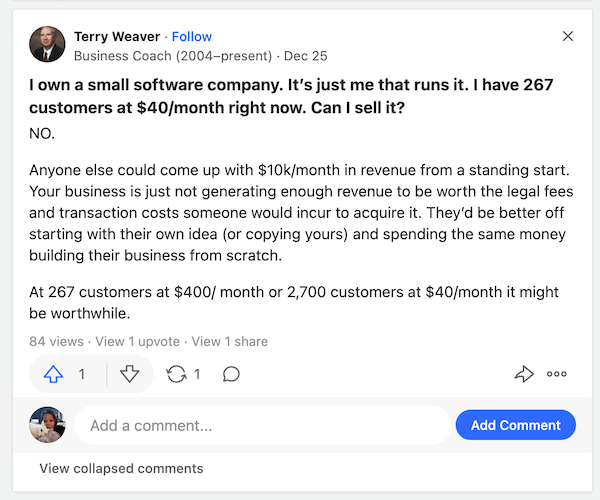
Task: Open comments via the speech bubble icon
Action: tap(231, 374)
